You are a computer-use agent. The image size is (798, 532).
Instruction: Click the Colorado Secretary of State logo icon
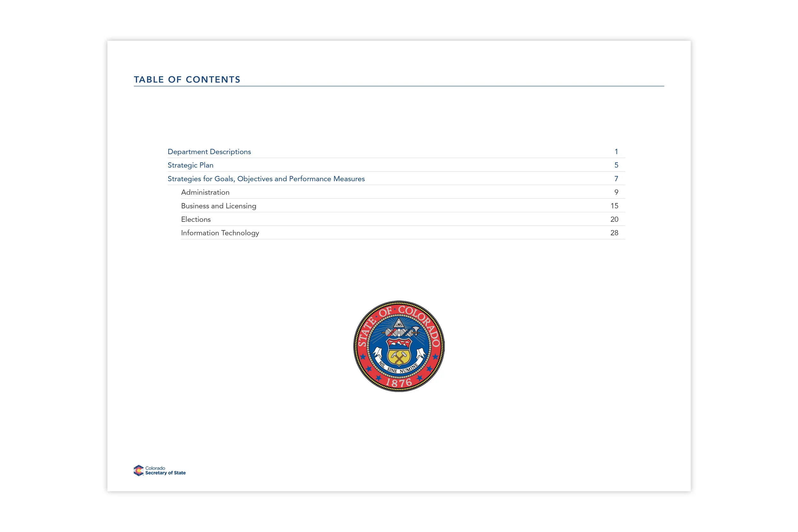tap(139, 470)
